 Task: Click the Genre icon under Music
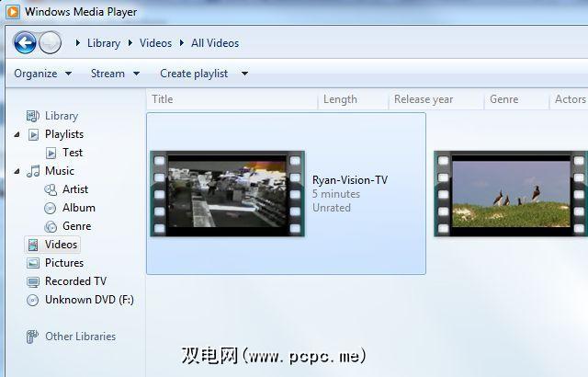coord(51,226)
